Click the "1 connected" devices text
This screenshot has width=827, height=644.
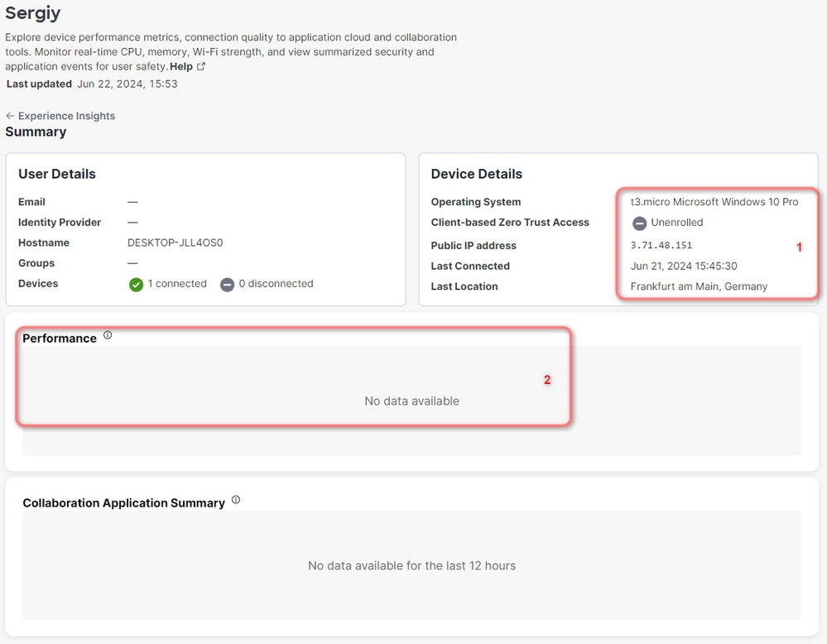177,284
